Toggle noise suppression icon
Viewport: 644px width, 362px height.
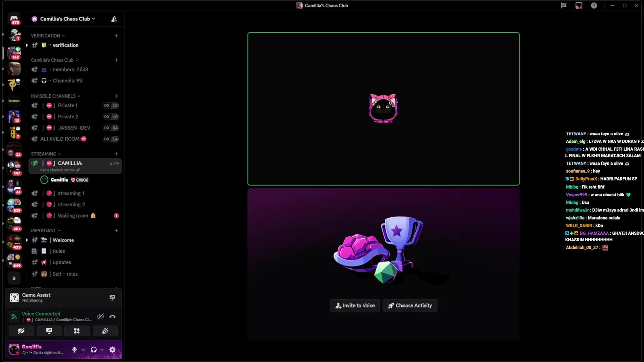point(101,316)
